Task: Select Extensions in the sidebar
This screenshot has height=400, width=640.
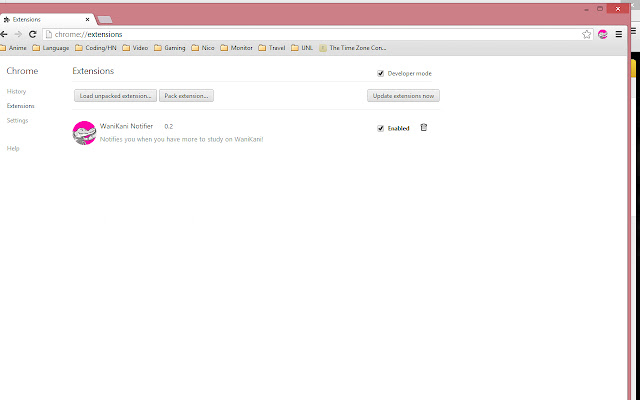Action: coord(20,106)
